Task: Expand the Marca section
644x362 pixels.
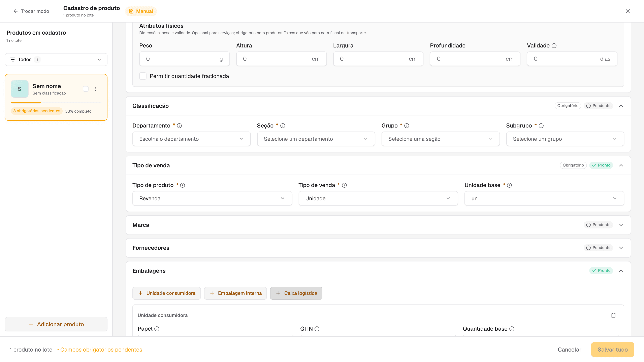Action: (x=621, y=225)
